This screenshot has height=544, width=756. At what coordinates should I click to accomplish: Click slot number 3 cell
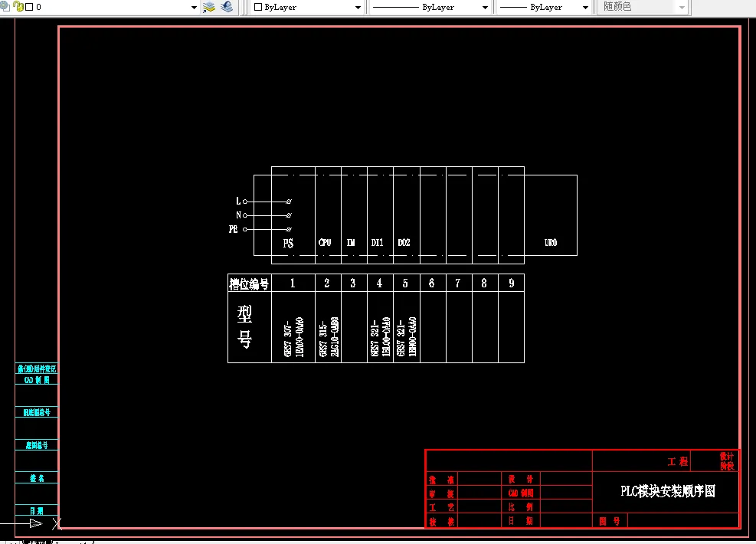coord(353,283)
